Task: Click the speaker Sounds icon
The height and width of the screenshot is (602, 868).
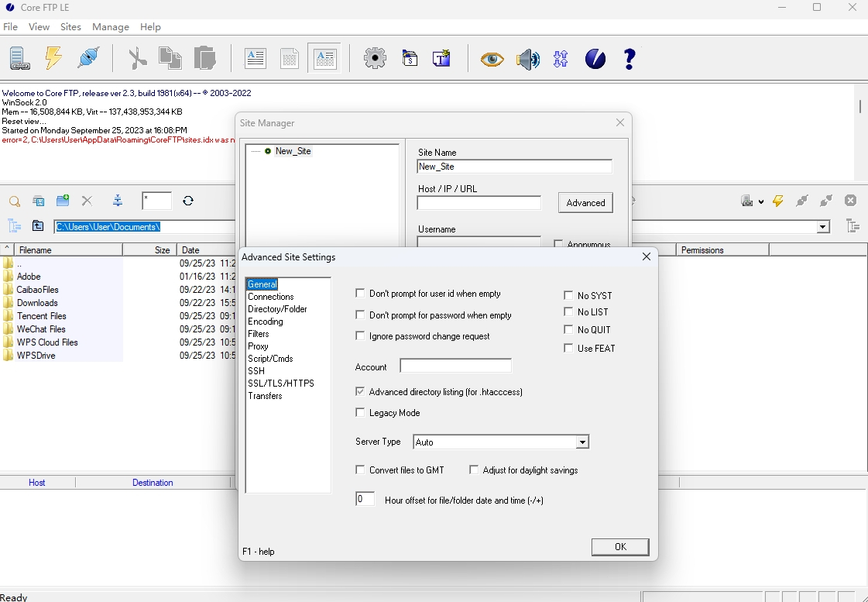Action: 527,58
